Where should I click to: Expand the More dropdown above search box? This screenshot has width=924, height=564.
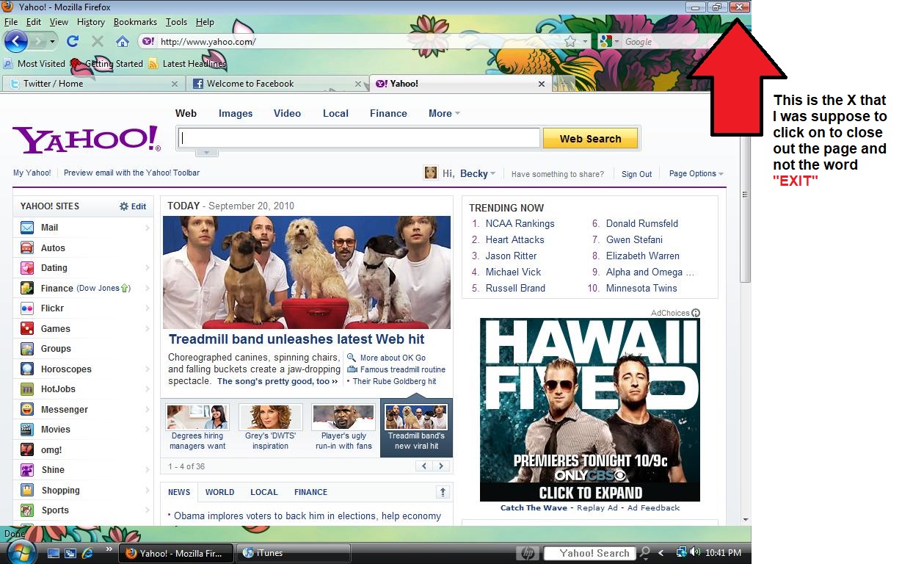coord(444,113)
